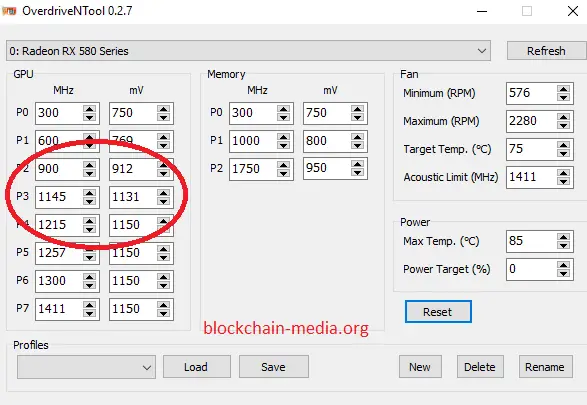Increase Power Target percent up arrow

(563, 265)
